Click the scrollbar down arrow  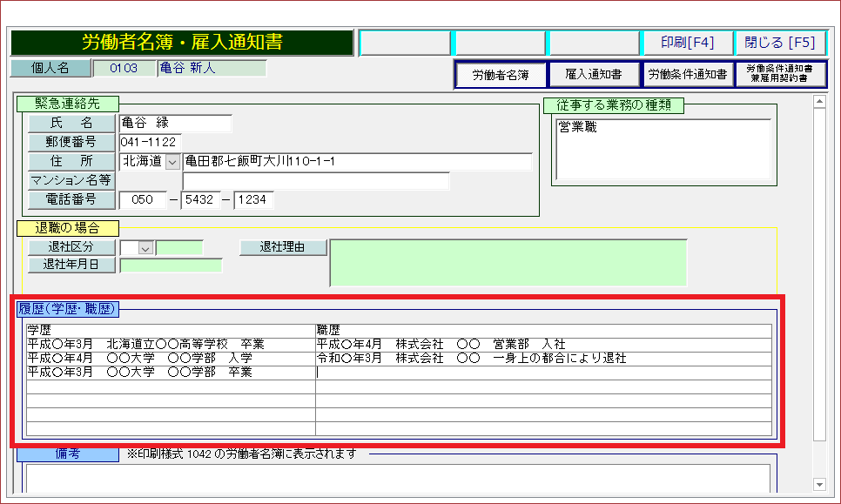tap(818, 484)
